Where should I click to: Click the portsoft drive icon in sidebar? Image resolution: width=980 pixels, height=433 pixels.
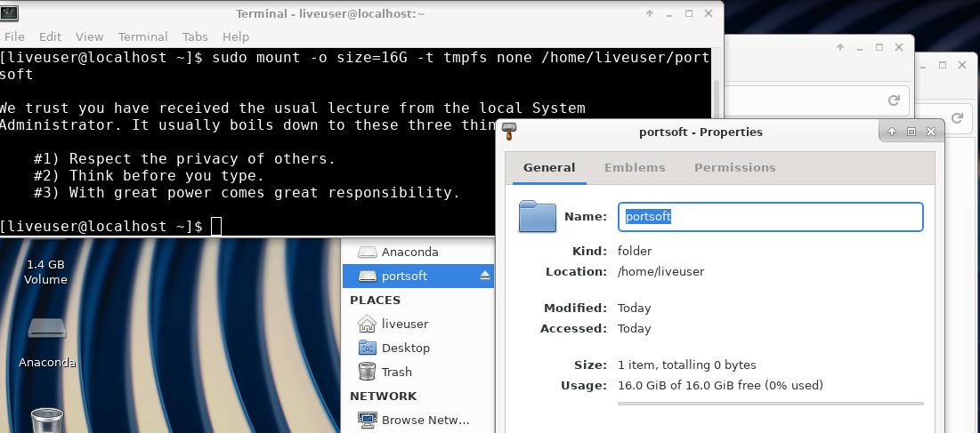(x=367, y=276)
